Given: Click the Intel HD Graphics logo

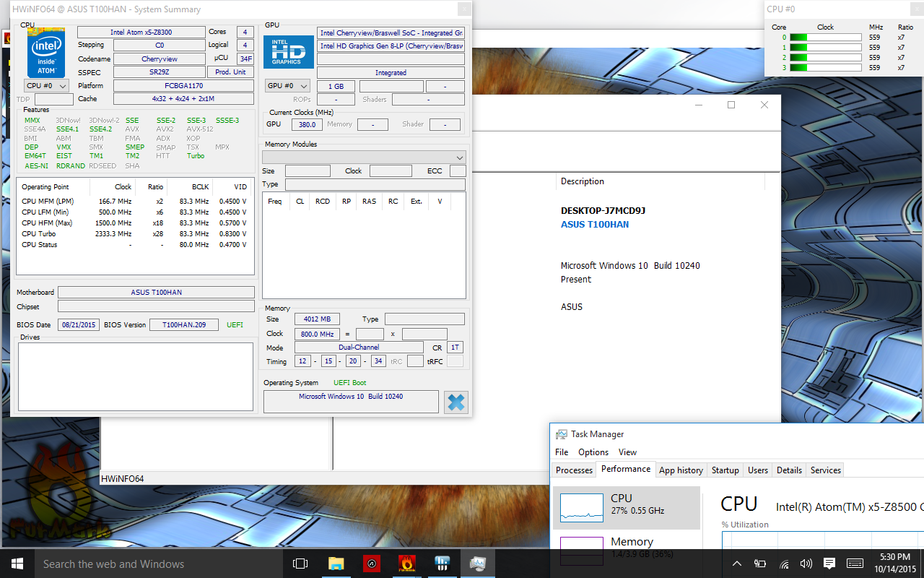Looking at the screenshot, I should pos(287,52).
